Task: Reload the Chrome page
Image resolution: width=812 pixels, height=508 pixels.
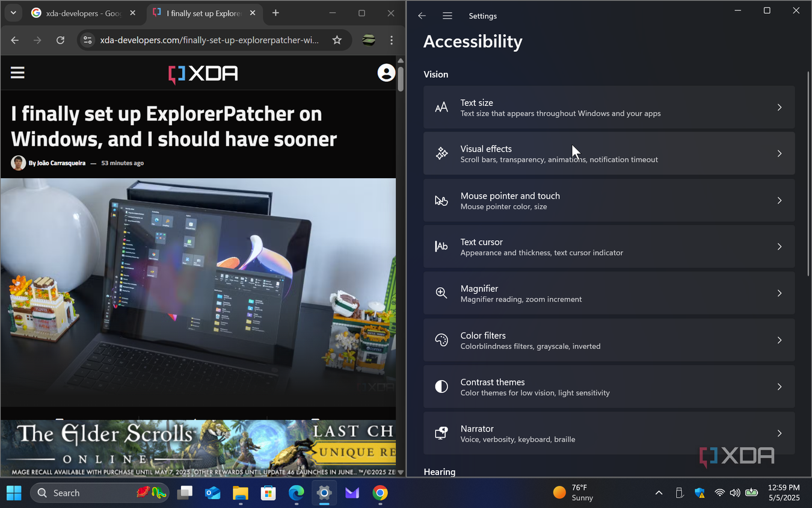Action: click(x=60, y=40)
